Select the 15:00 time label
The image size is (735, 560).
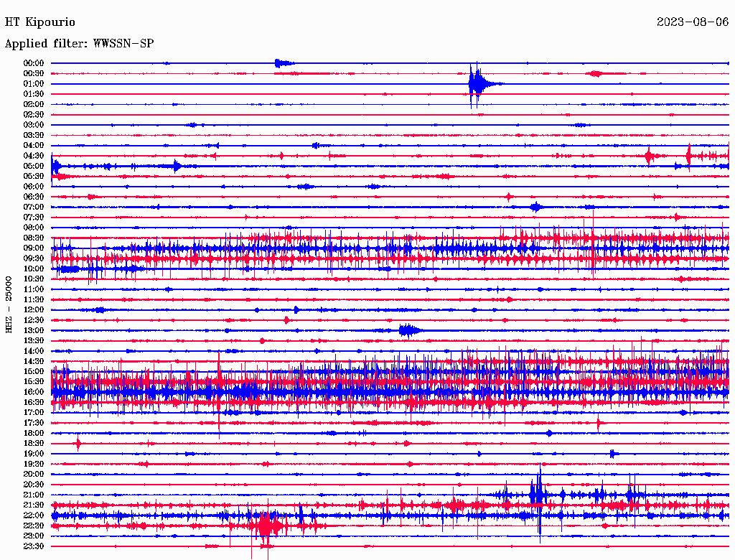click(x=34, y=372)
